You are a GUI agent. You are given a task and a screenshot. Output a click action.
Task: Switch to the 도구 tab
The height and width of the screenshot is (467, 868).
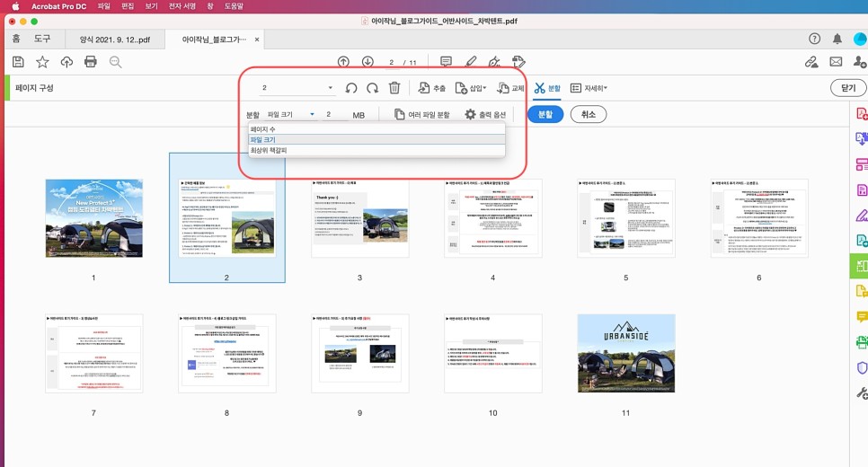click(42, 39)
